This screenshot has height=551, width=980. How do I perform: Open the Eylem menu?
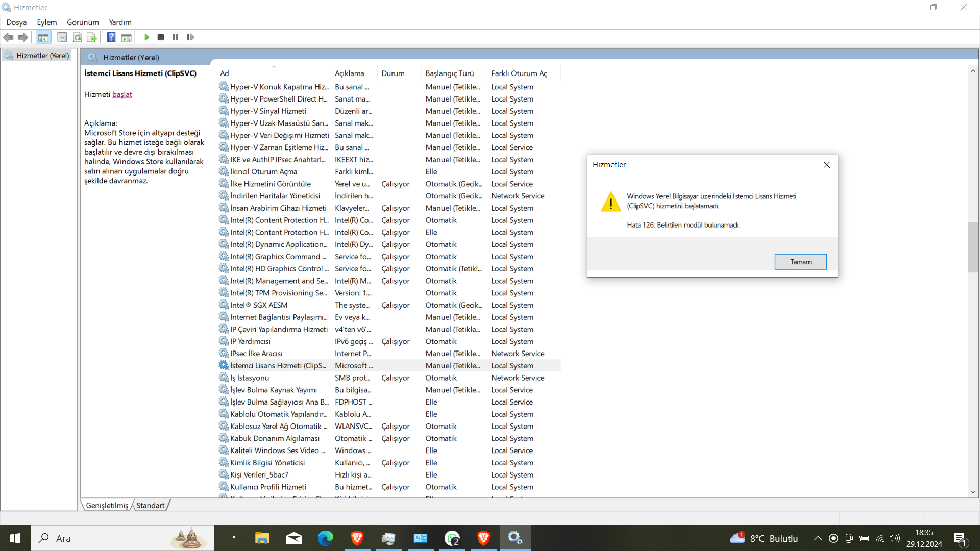coord(46,22)
